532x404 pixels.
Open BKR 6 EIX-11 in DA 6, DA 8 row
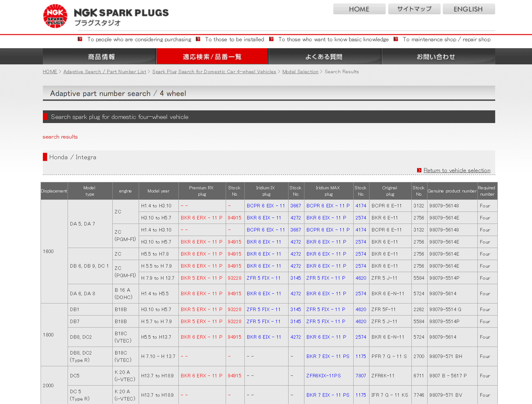click(264, 294)
